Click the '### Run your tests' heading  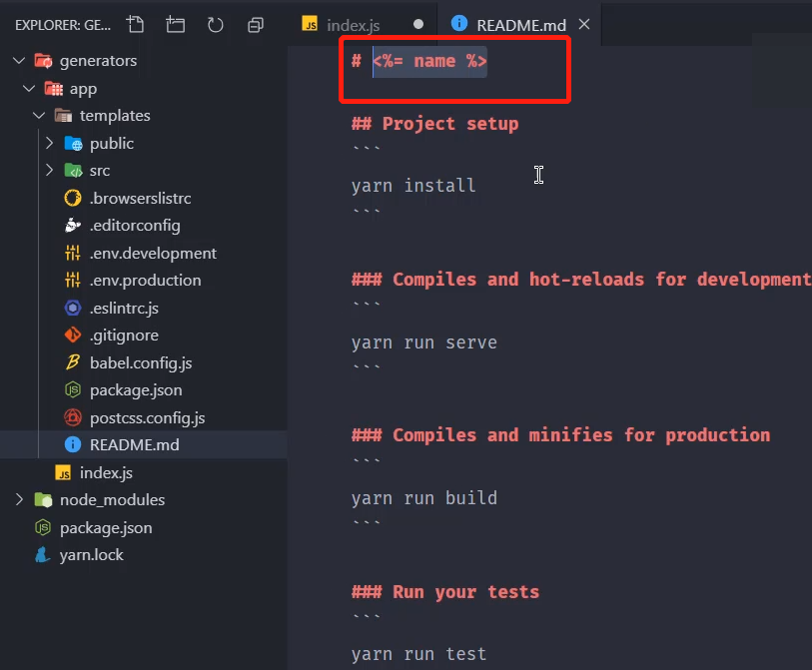coord(445,592)
